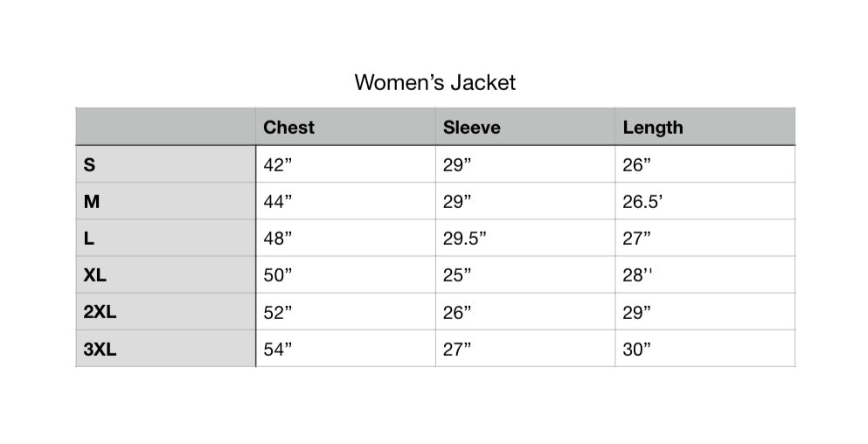The height and width of the screenshot is (444, 868).
Task: Click the S size row header
Action: (89, 164)
